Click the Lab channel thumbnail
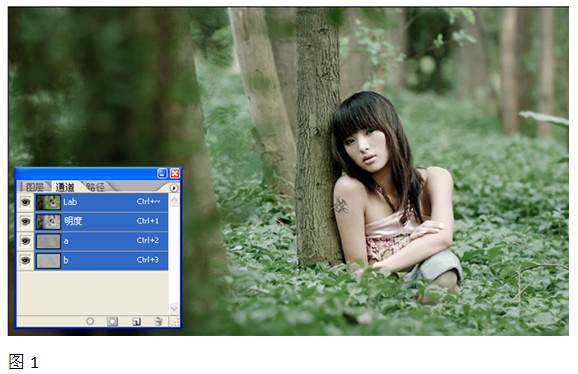Viewport: 578px width, 374px height. [x=48, y=202]
